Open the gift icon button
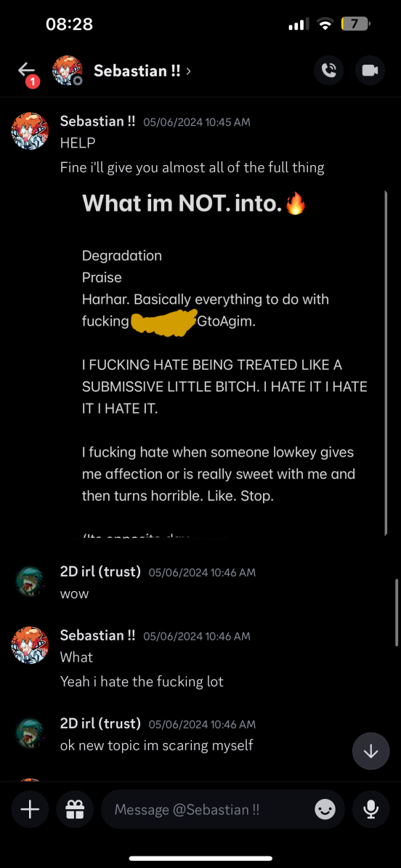This screenshot has width=401, height=868. click(75, 810)
